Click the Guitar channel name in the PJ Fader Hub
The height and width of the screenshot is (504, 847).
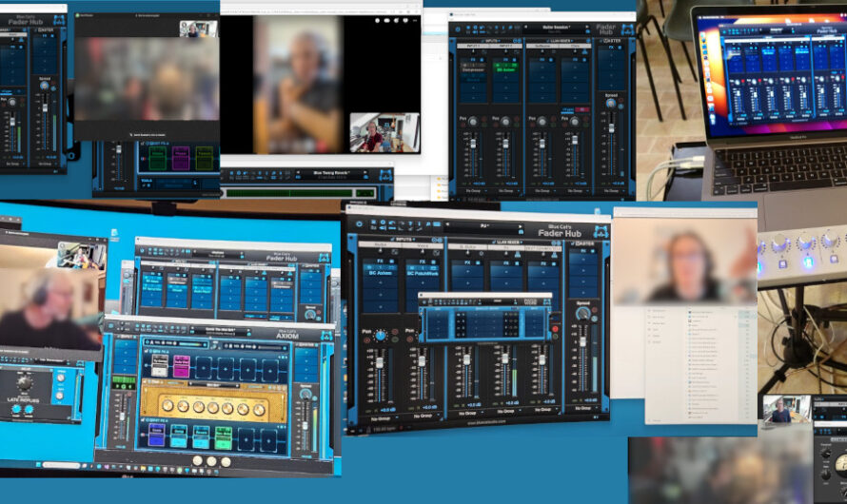point(381,245)
